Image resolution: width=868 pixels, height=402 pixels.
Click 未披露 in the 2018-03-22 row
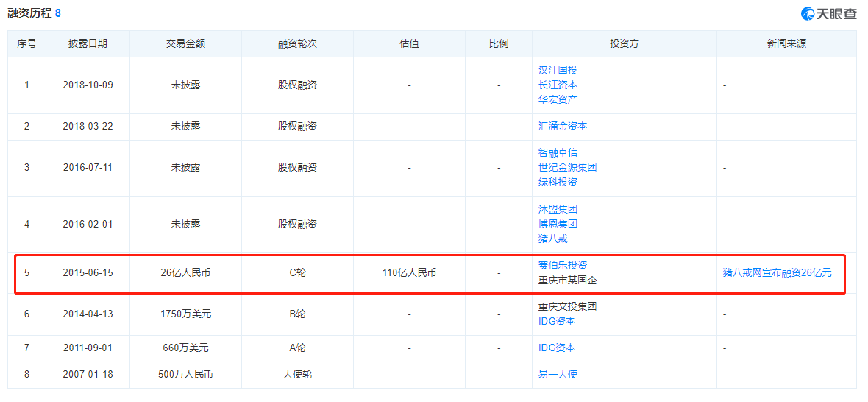(186, 126)
